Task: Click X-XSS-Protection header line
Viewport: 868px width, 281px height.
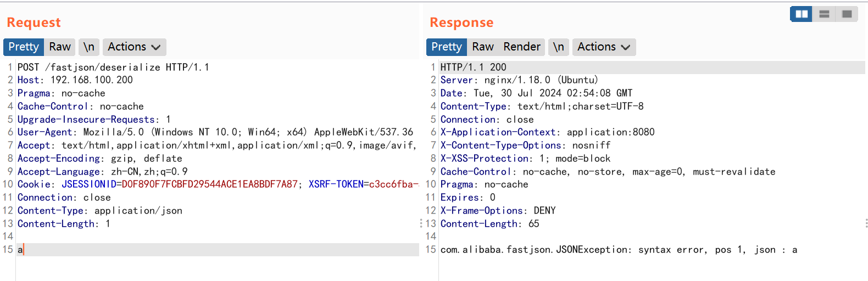Action: click(x=526, y=159)
